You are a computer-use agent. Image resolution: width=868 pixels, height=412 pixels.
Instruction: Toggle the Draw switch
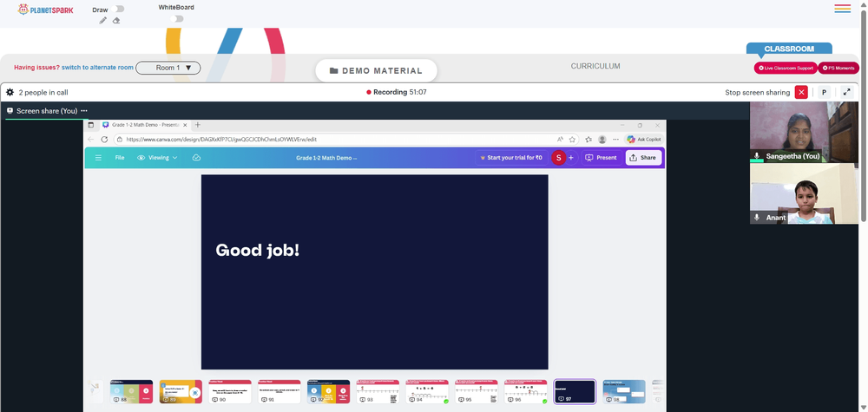point(117,9)
